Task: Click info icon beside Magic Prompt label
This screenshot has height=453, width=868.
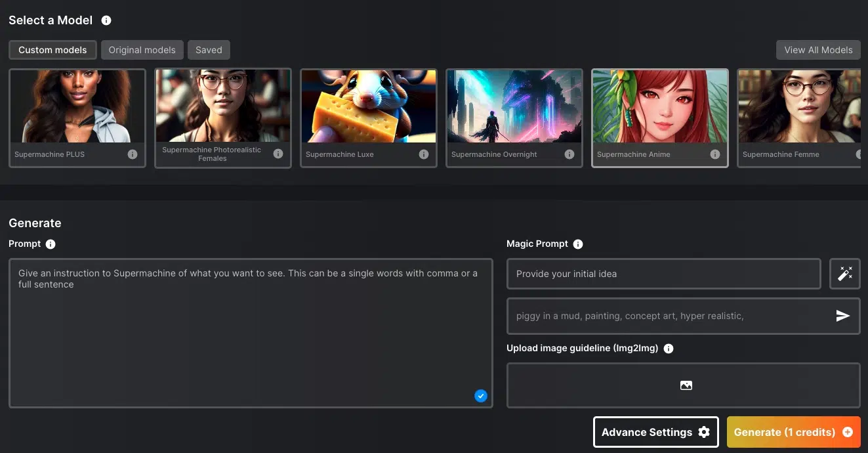Action: (x=578, y=244)
